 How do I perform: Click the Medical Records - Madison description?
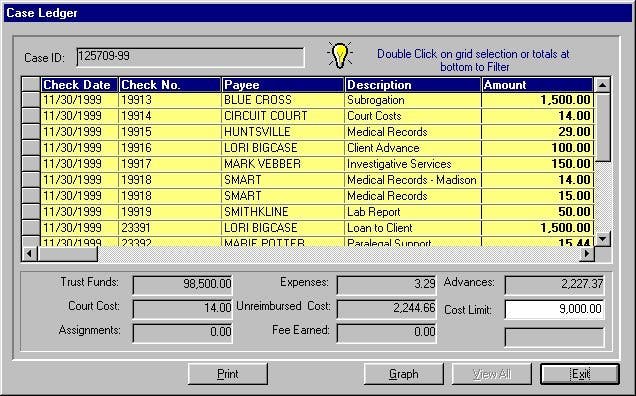pyautogui.click(x=413, y=180)
